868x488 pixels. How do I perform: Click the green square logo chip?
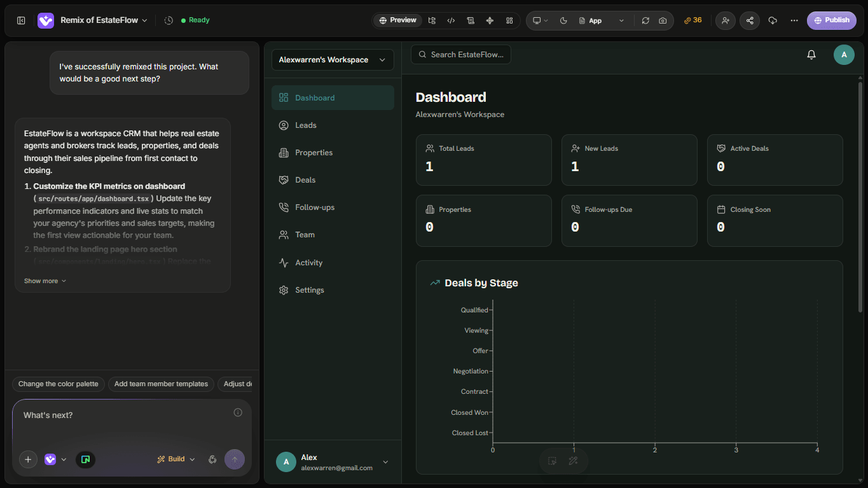[x=86, y=459]
